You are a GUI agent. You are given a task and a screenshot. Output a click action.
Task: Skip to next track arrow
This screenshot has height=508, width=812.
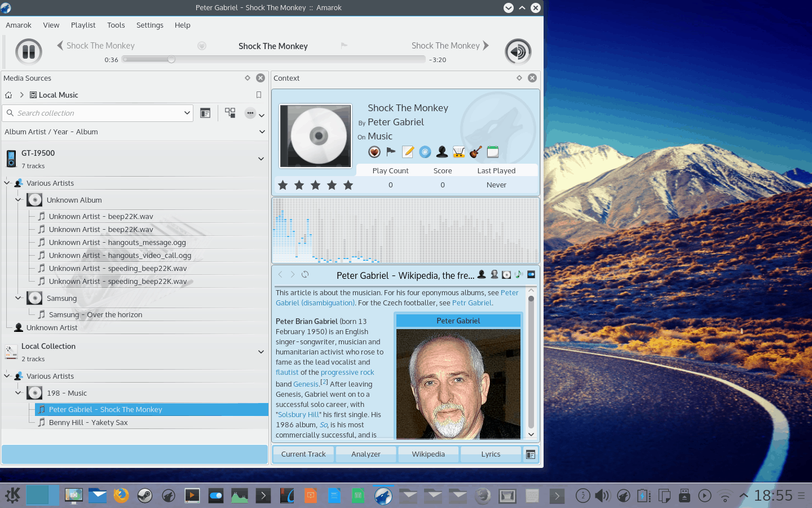coord(486,45)
